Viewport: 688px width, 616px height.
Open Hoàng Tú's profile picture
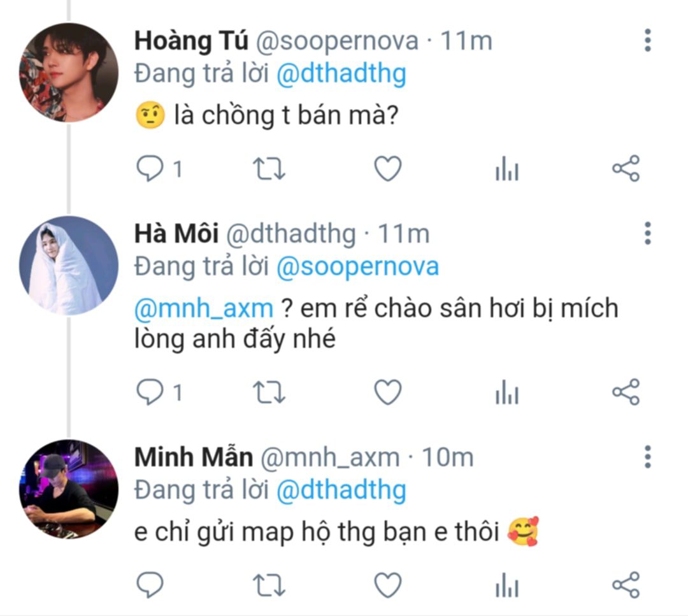pyautogui.click(x=69, y=73)
